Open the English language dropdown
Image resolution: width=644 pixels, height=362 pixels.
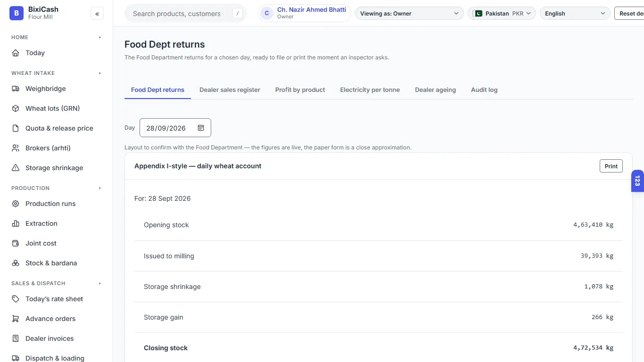point(575,14)
